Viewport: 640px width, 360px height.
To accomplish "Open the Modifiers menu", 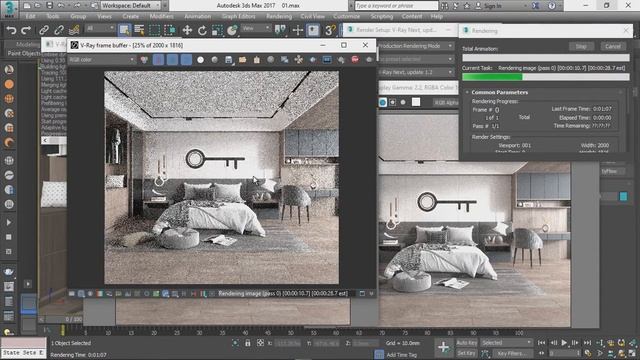I will tap(161, 16).
